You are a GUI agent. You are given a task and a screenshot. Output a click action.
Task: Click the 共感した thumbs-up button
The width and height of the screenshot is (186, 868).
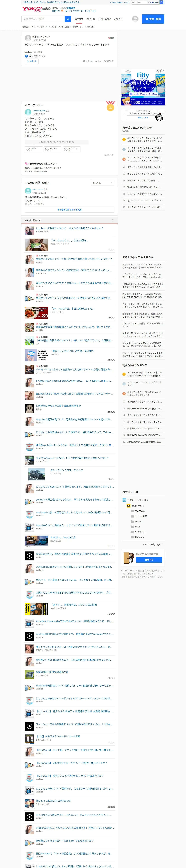[x=31, y=61]
